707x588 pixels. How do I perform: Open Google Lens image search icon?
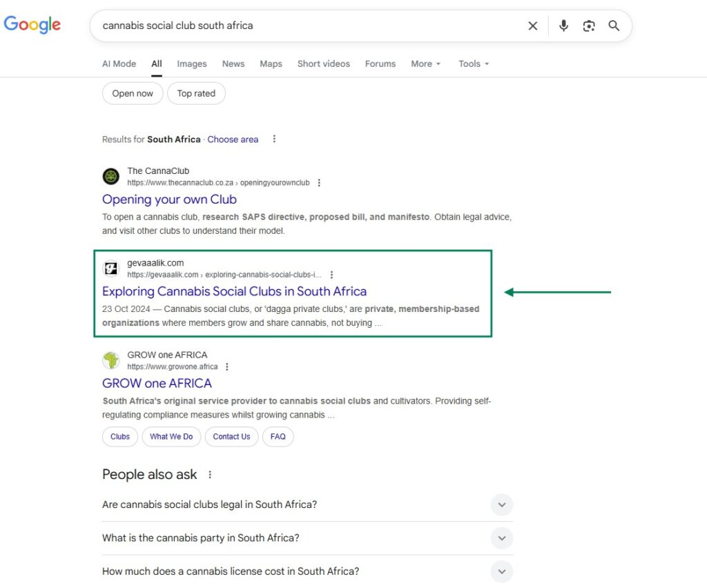pyautogui.click(x=588, y=26)
